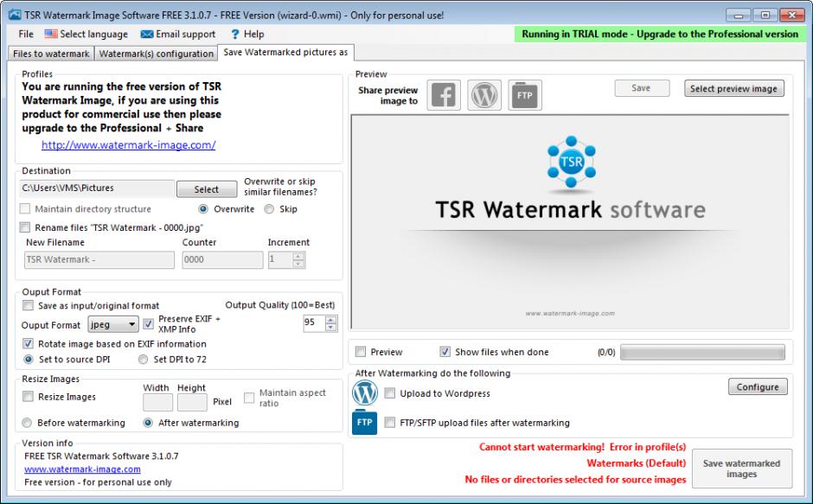
Task: Enable Resize Images checkbox
Action: [28, 397]
